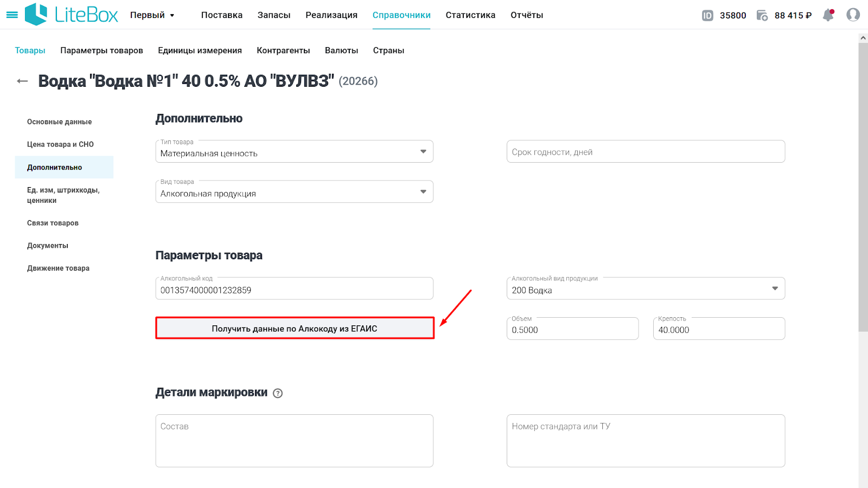Click the Параметры товара heading

(x=209, y=255)
